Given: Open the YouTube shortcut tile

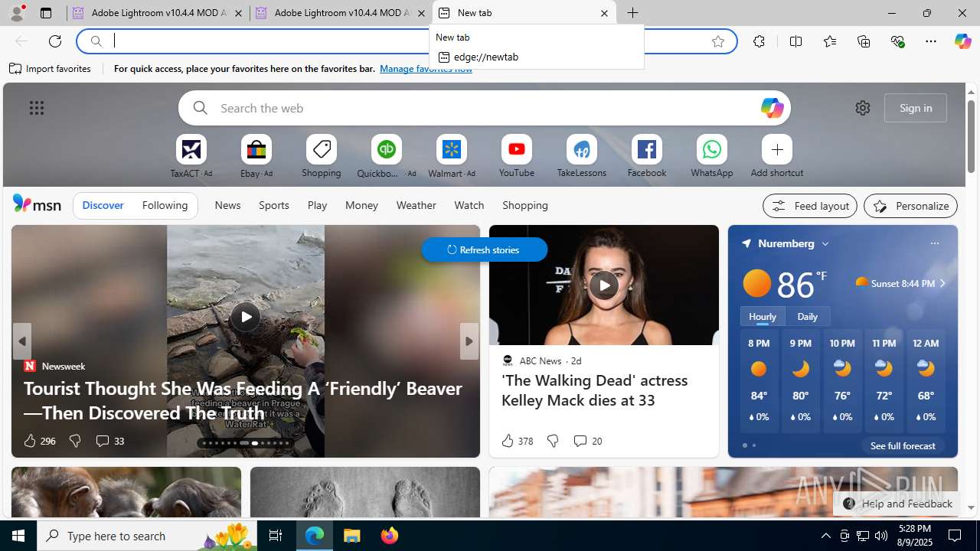Looking at the screenshot, I should [517, 157].
